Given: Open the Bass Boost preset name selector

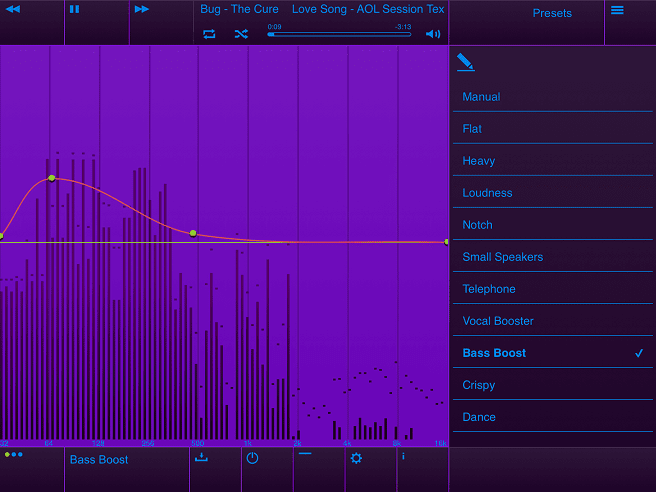Looking at the screenshot, I should (x=99, y=460).
